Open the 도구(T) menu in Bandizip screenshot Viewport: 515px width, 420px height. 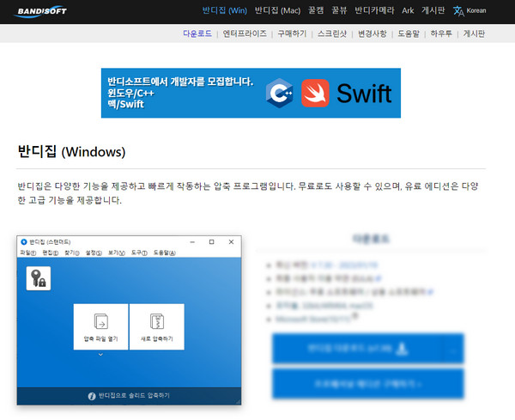click(139, 253)
